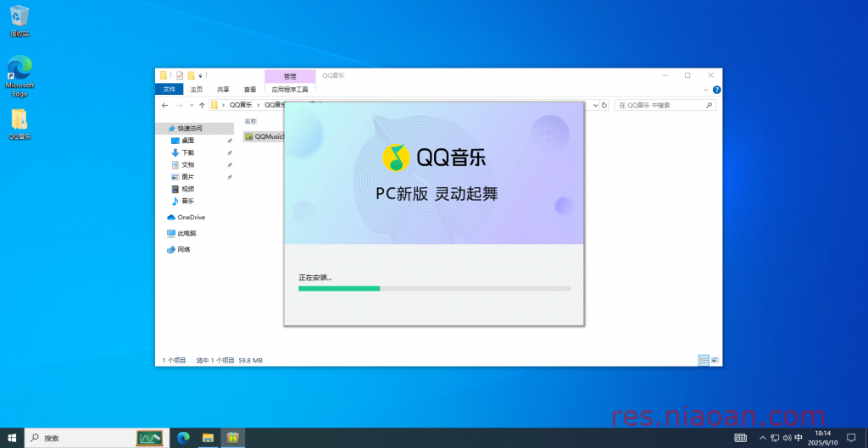868x448 pixels.
Task: Open the quick access toolbar customize dropdown
Action: (200, 75)
